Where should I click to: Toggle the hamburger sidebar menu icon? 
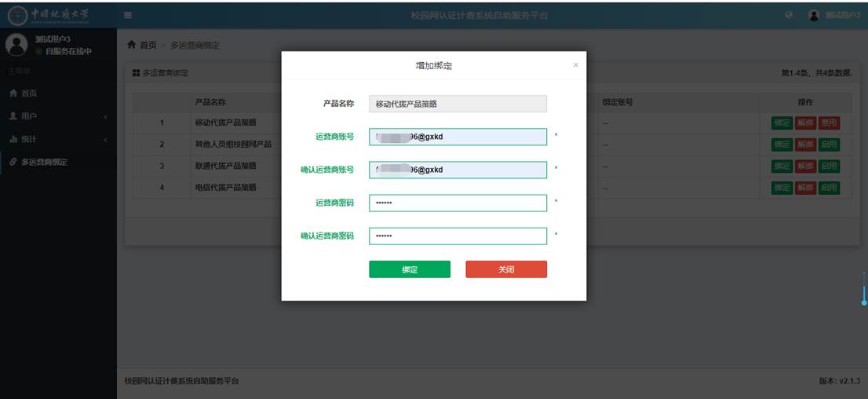coord(128,15)
